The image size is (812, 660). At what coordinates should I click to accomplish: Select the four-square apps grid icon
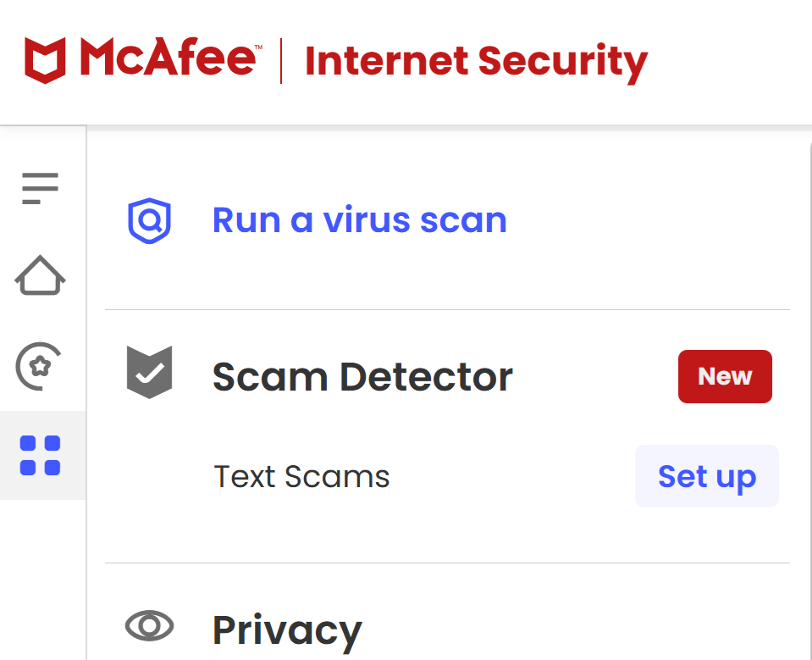(x=40, y=455)
